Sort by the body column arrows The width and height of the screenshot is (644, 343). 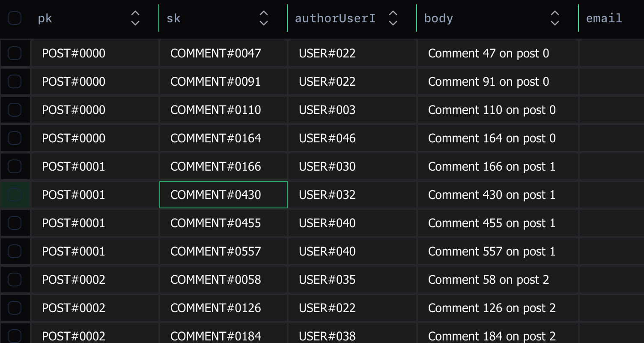pyautogui.click(x=555, y=18)
